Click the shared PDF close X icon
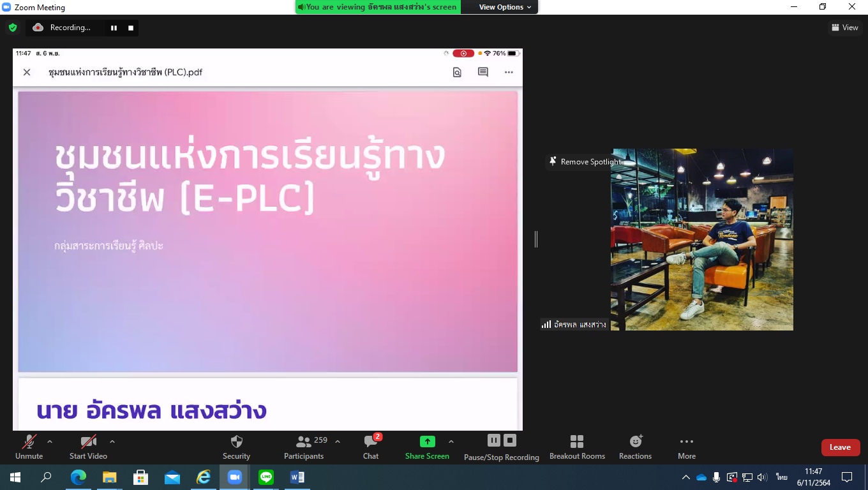This screenshot has height=490, width=868. [x=27, y=72]
